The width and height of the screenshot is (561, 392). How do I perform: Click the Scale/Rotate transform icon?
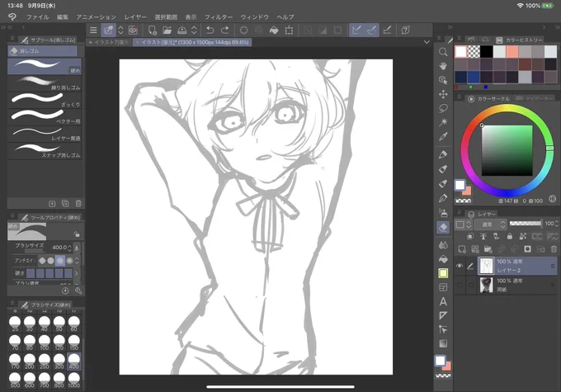point(289,30)
